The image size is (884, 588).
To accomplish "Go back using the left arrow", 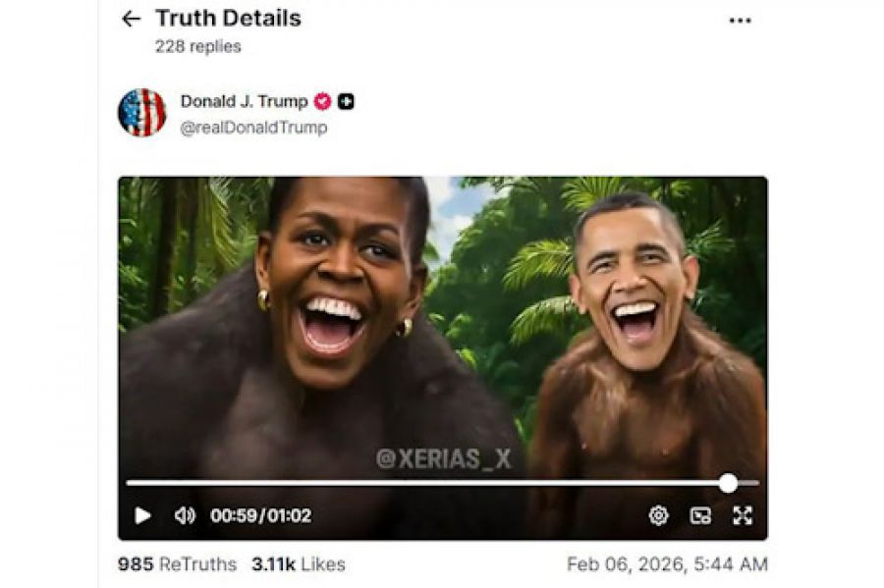I will point(131,19).
